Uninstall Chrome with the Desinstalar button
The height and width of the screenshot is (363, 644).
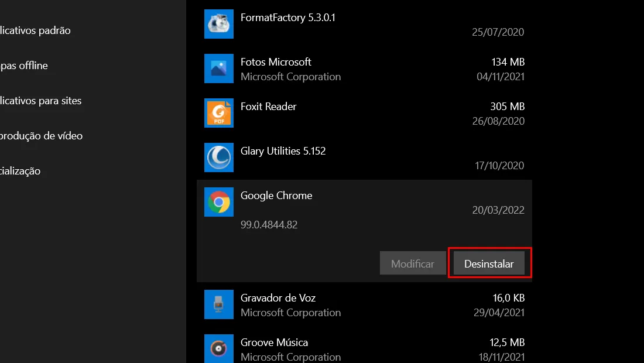(x=489, y=263)
